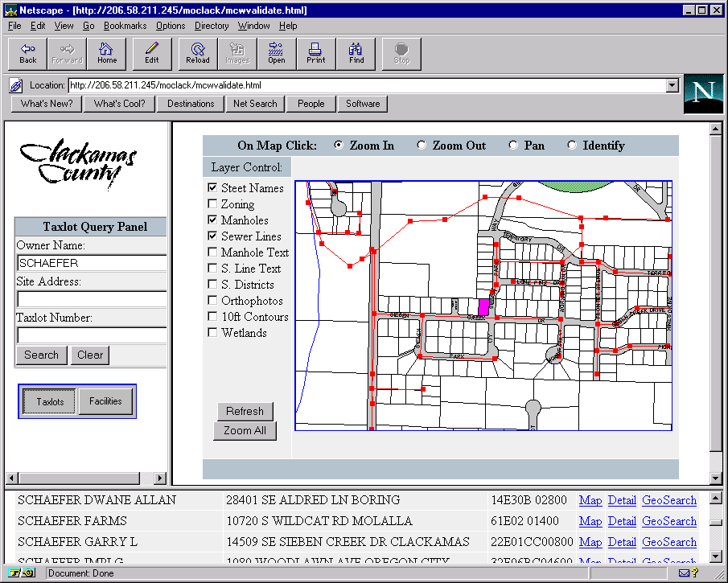Select the Zoom Out radio button

coord(421,146)
